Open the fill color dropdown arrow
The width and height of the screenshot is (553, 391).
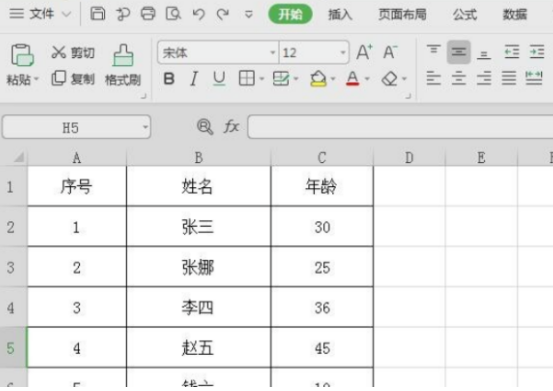tap(333, 79)
